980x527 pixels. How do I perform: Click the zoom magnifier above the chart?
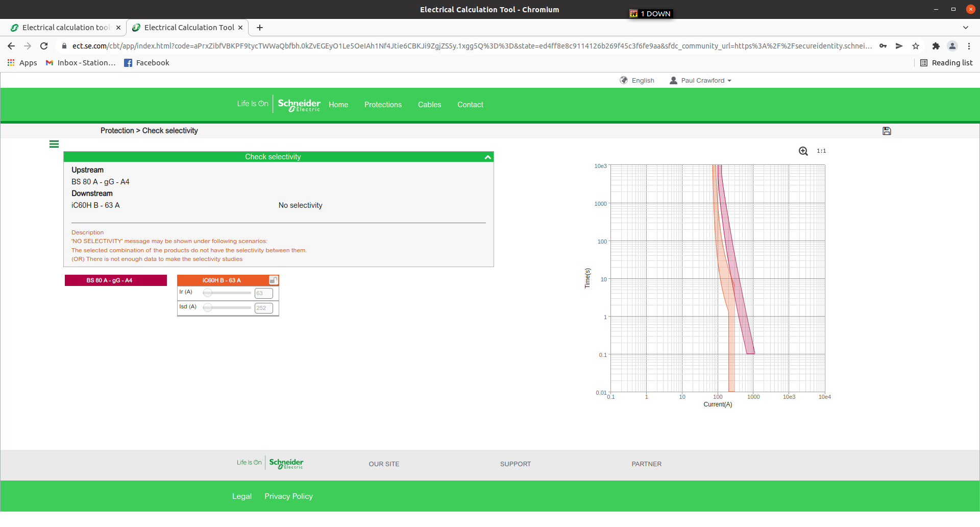click(x=803, y=151)
